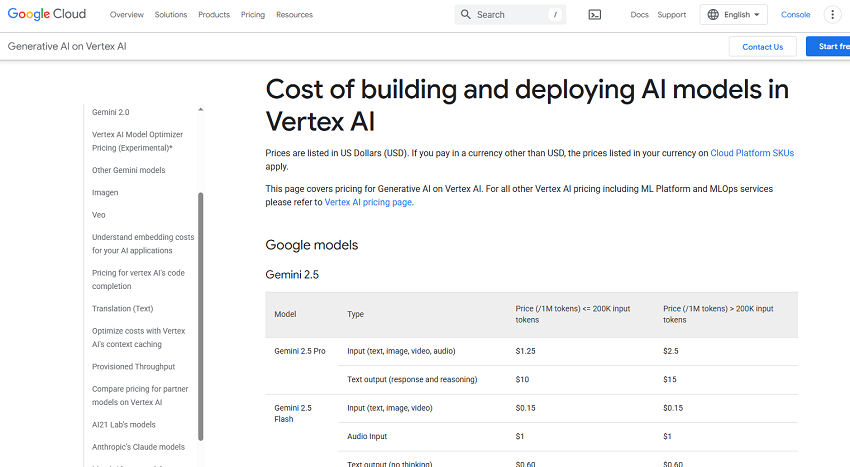Click the Google models heading
Screen dimensions: 850x467
pos(312,245)
